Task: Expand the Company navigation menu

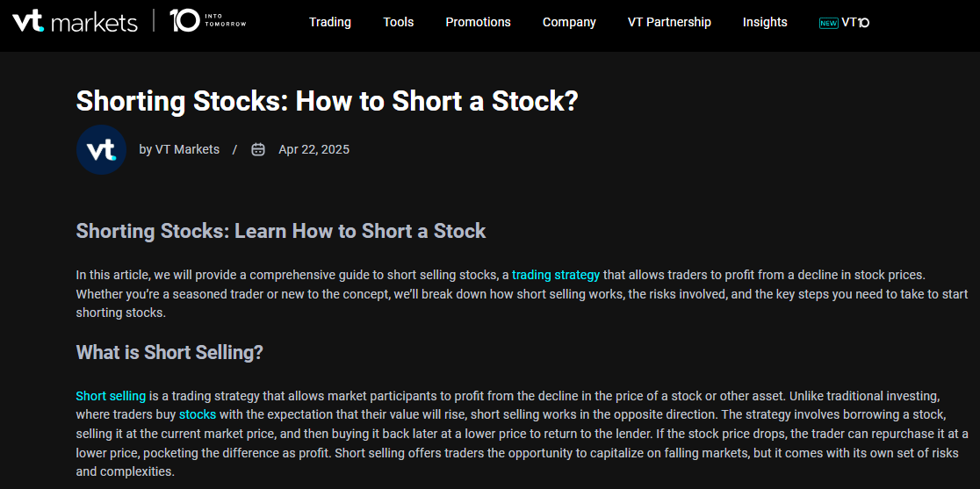Action: (569, 22)
